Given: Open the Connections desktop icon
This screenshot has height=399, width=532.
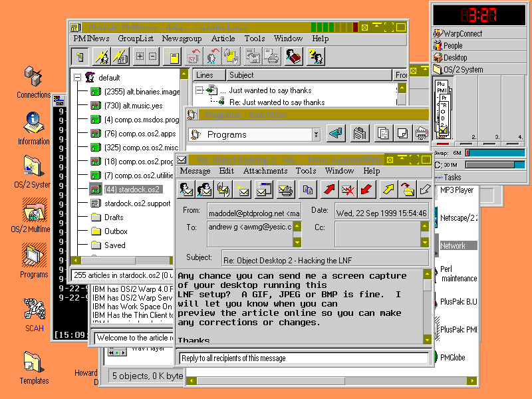Looking at the screenshot, I should 34,82.
